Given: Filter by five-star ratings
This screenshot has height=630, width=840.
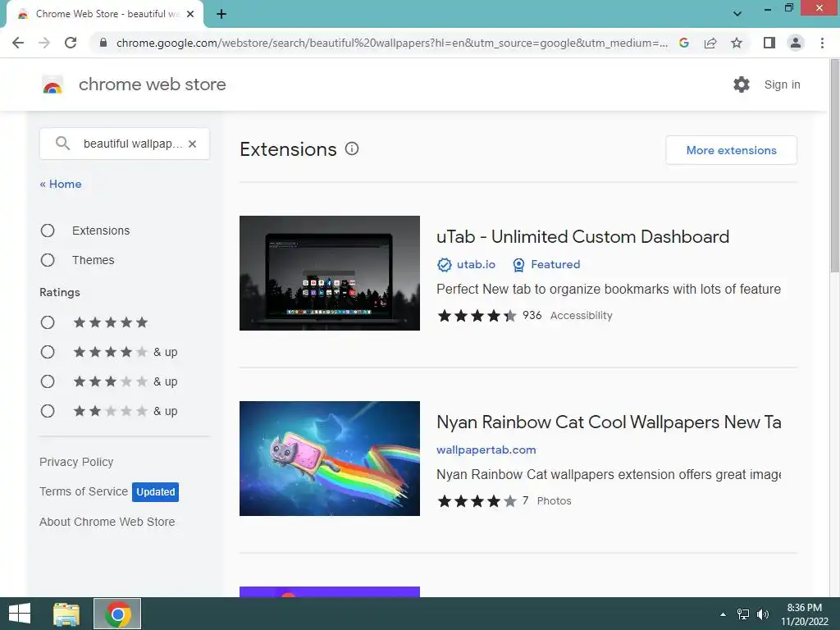Looking at the screenshot, I should 48,322.
